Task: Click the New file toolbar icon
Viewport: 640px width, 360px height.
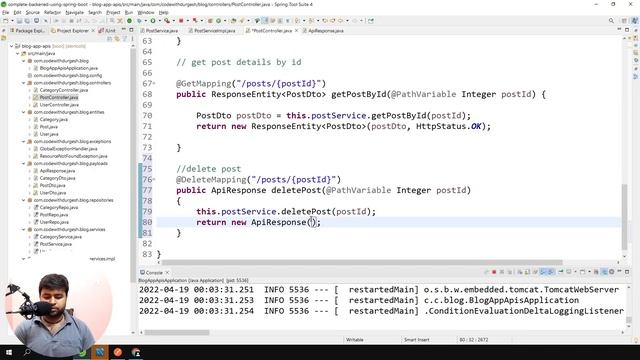Action: tap(5, 20)
